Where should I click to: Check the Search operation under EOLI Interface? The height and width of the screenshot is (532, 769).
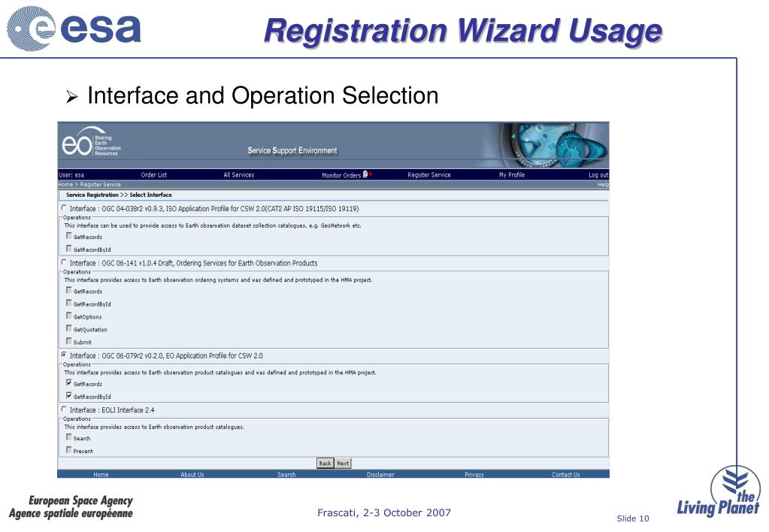tap(68, 437)
